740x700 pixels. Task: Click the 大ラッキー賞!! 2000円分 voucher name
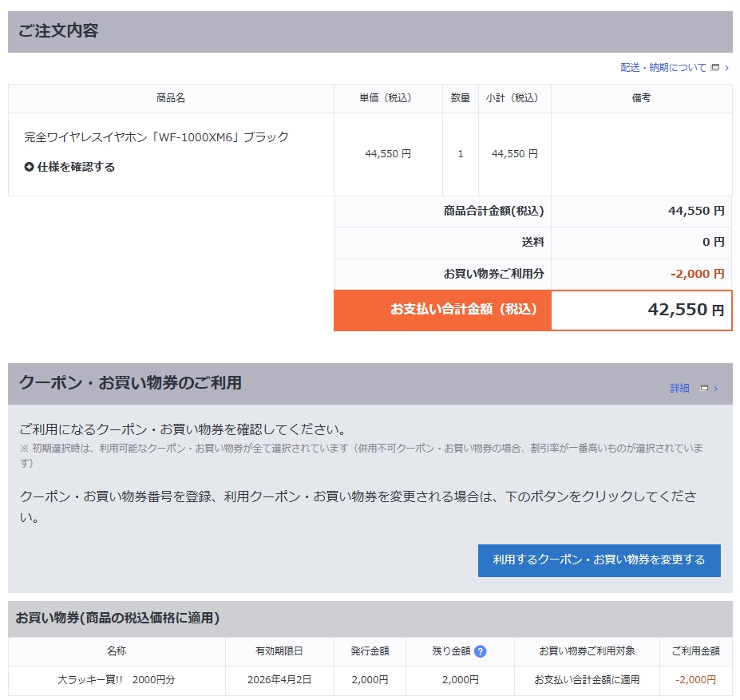(x=116, y=680)
